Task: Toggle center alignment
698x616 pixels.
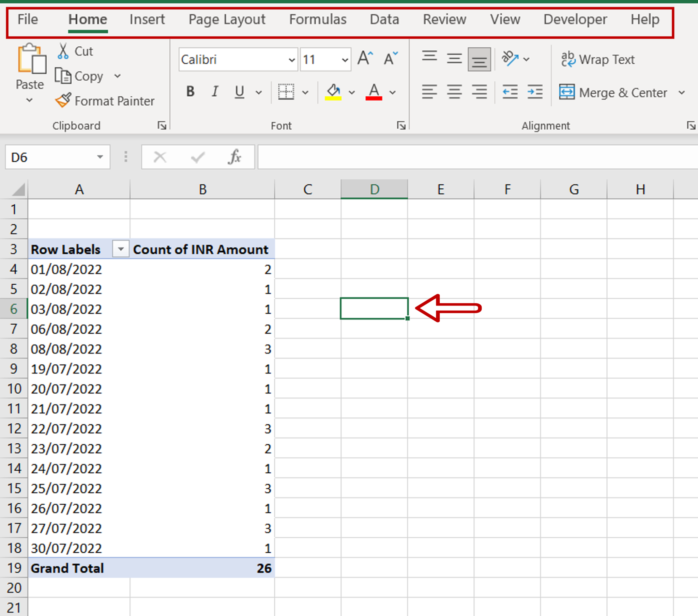Action: [455, 92]
